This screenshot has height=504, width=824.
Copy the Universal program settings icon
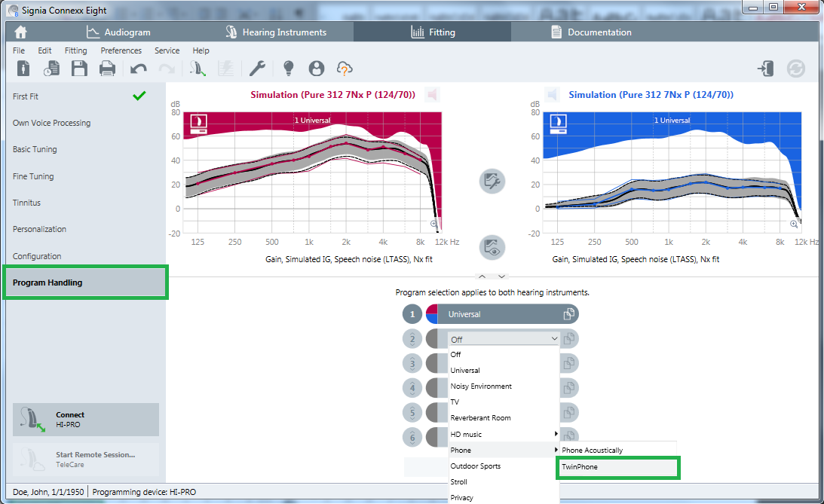point(568,314)
